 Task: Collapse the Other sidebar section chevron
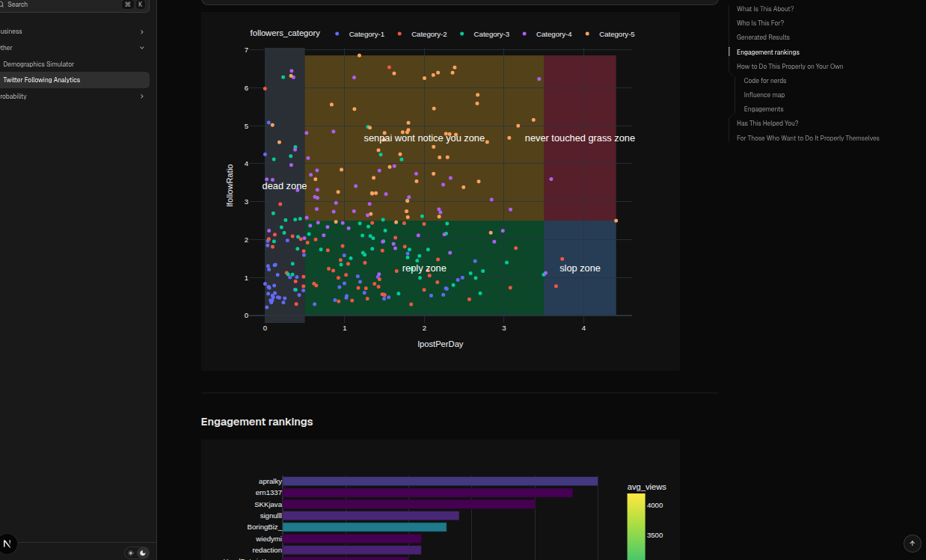pos(142,48)
